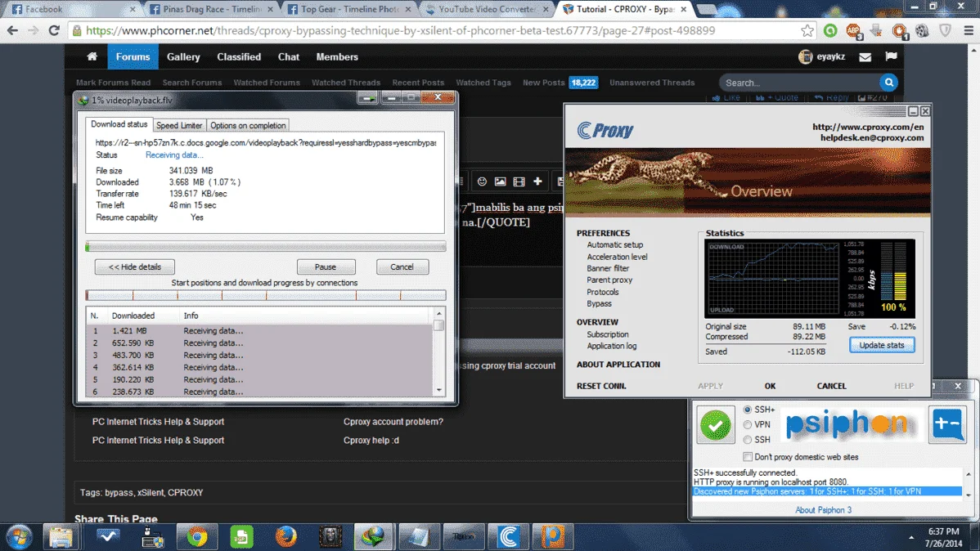Open Chrome from the taskbar
This screenshot has width=980, height=551.
click(197, 537)
